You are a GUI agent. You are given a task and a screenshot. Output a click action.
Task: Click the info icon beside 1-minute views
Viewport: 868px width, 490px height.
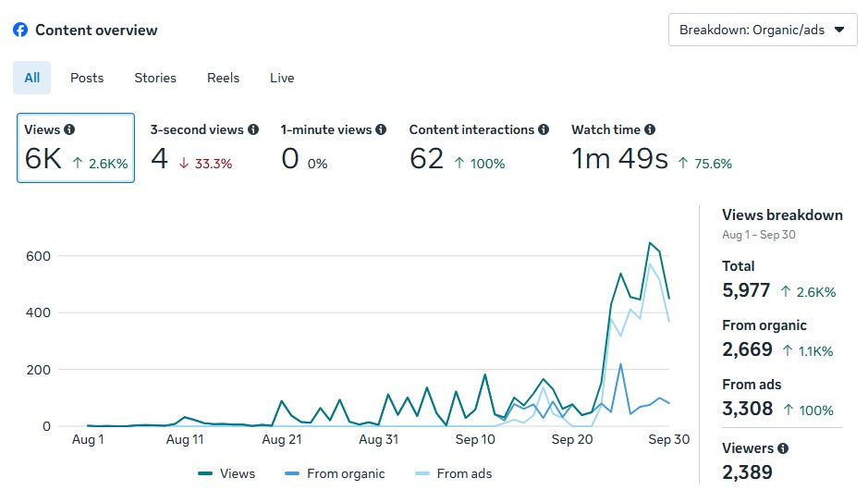tap(381, 130)
